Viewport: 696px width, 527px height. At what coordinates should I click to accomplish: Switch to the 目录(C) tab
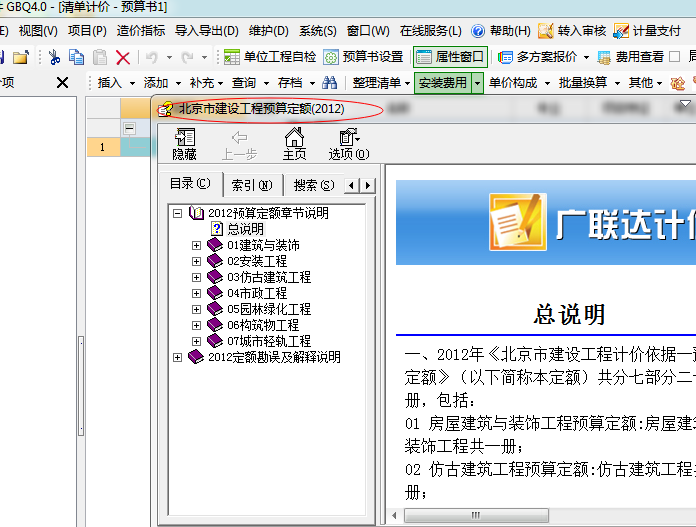pos(190,183)
